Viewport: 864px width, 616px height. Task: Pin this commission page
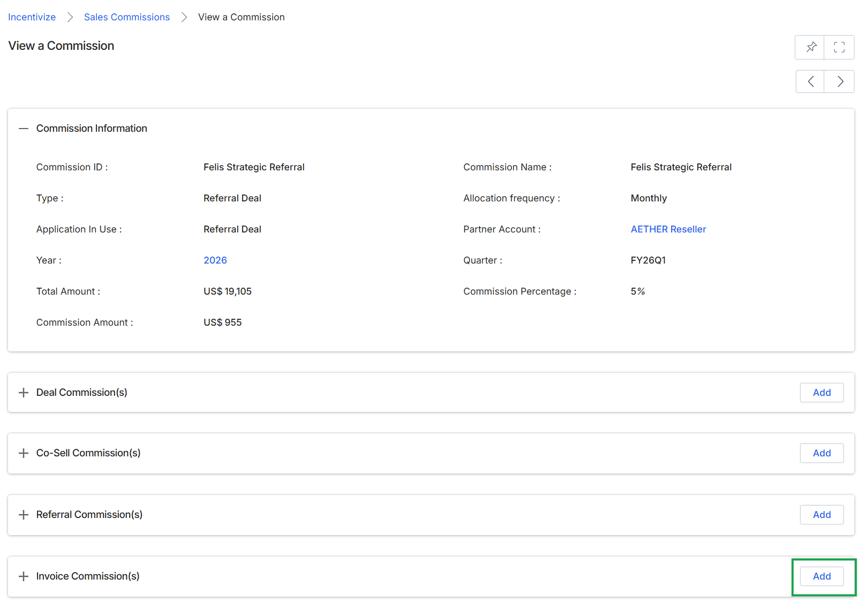pyautogui.click(x=810, y=47)
